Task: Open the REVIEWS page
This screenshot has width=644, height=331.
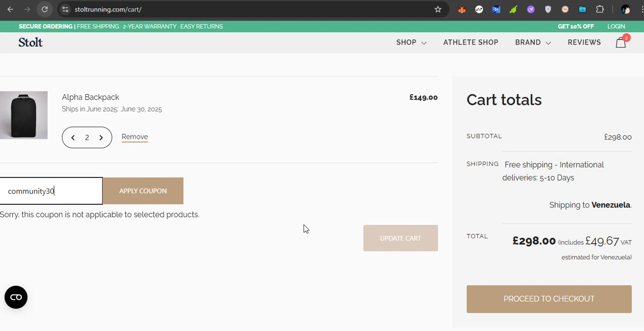Action: 584,43
